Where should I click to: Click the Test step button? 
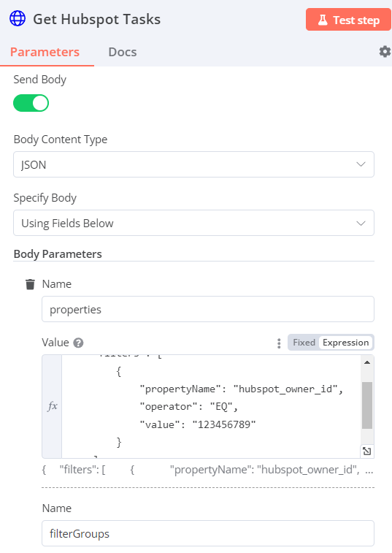coord(348,20)
